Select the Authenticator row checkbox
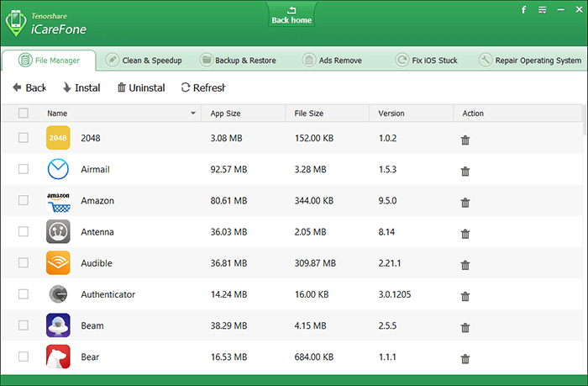The image size is (588, 386). click(24, 294)
